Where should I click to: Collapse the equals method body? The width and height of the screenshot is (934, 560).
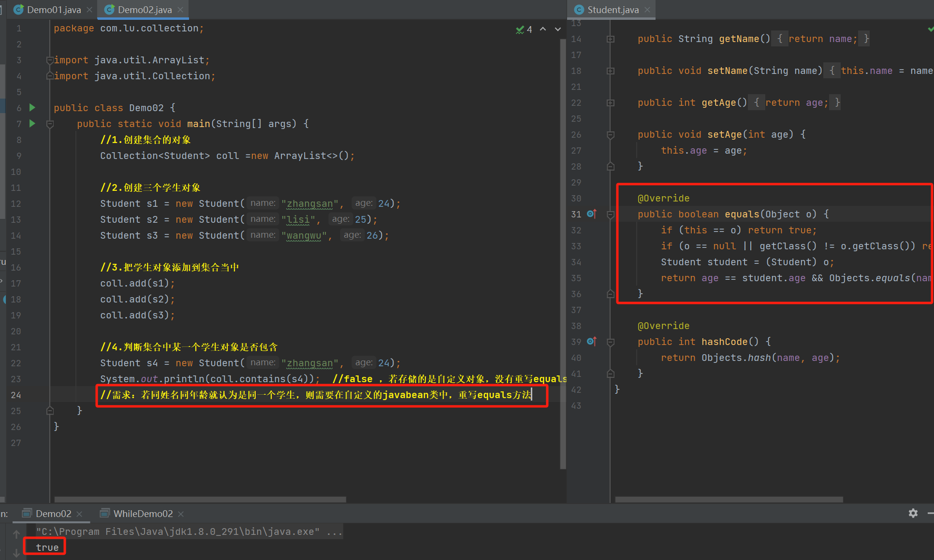click(x=611, y=214)
